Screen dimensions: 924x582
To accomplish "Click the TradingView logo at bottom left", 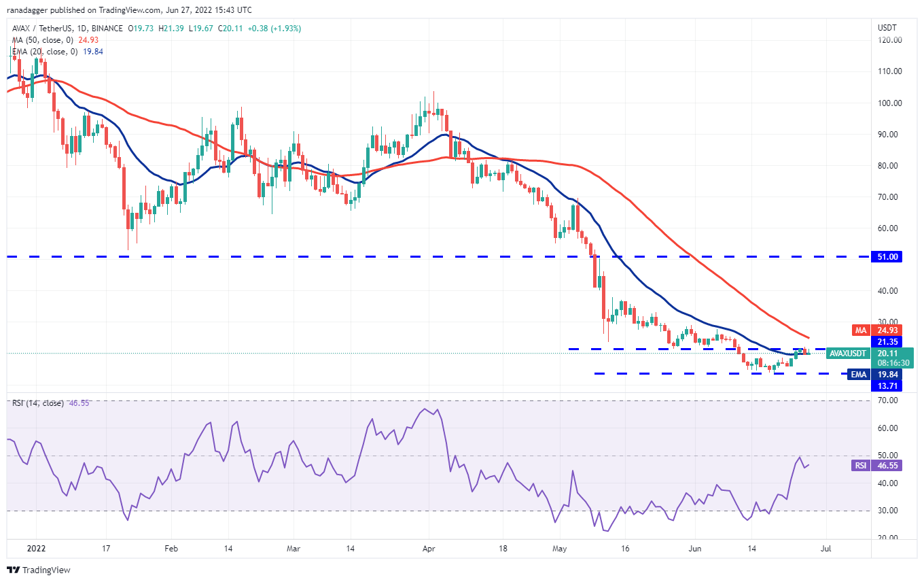I will (x=39, y=570).
